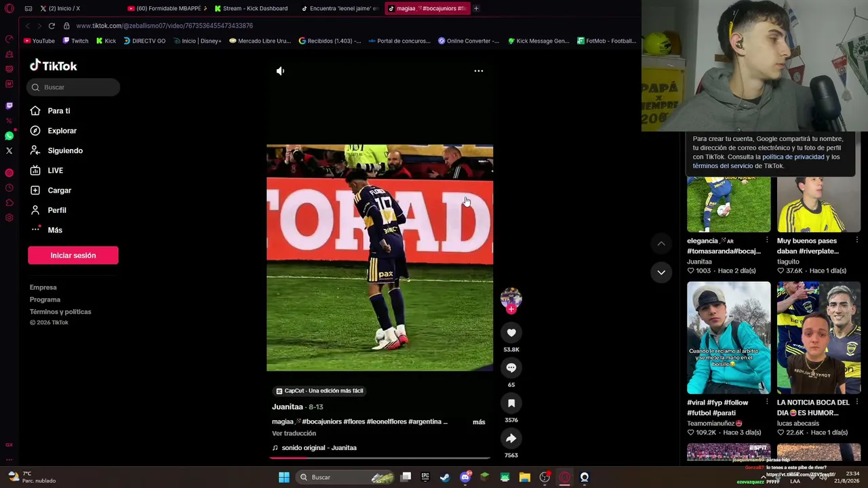
Task: Open the Twitch bookmark
Action: click(x=75, y=41)
